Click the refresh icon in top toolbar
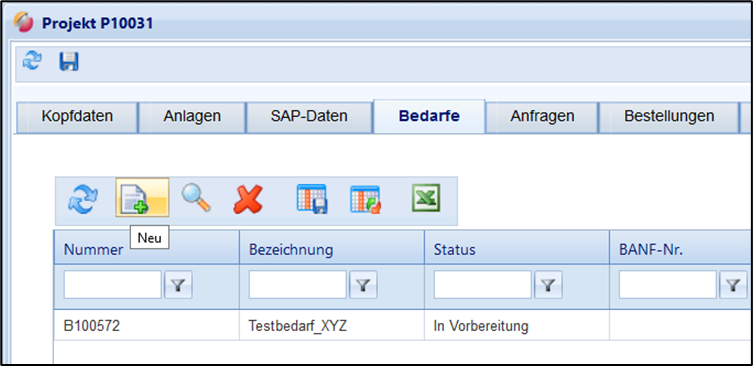The width and height of the screenshot is (753, 366). point(32,61)
